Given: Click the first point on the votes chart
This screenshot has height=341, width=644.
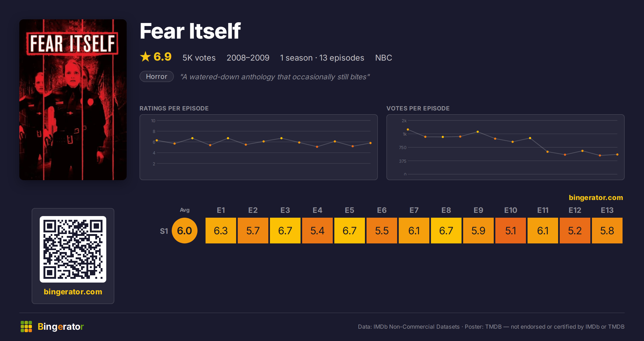Looking at the screenshot, I should point(408,129).
